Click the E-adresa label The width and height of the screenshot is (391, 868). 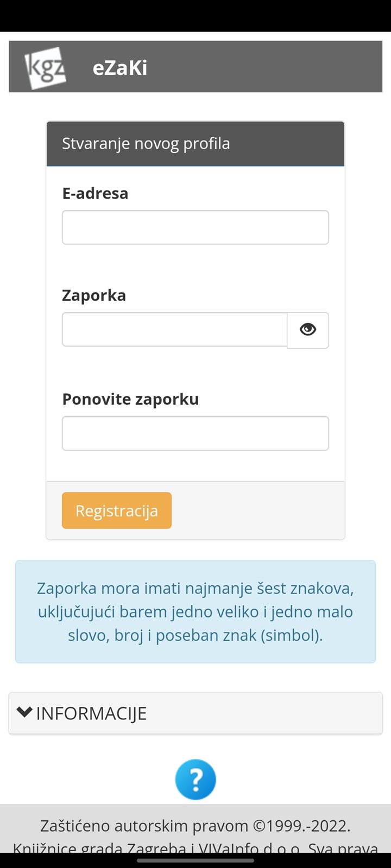coord(95,193)
